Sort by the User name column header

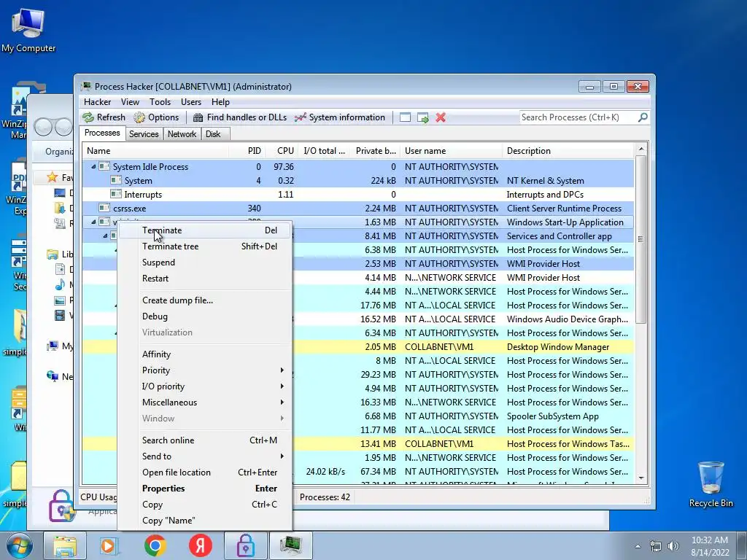[x=451, y=151]
